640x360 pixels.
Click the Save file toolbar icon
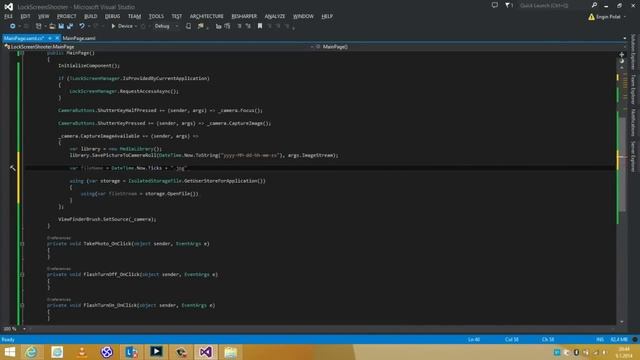click(x=61, y=26)
